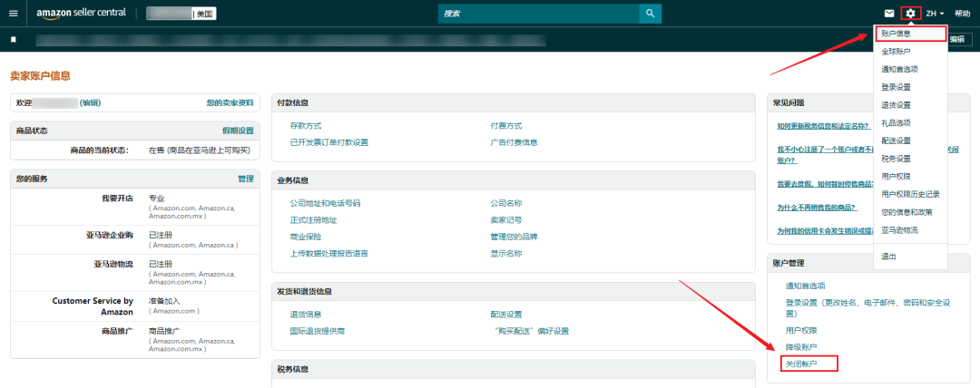Screen dimensions: 980x388
Task: Open 上传数据处理报告语言 link
Action: pos(329,254)
